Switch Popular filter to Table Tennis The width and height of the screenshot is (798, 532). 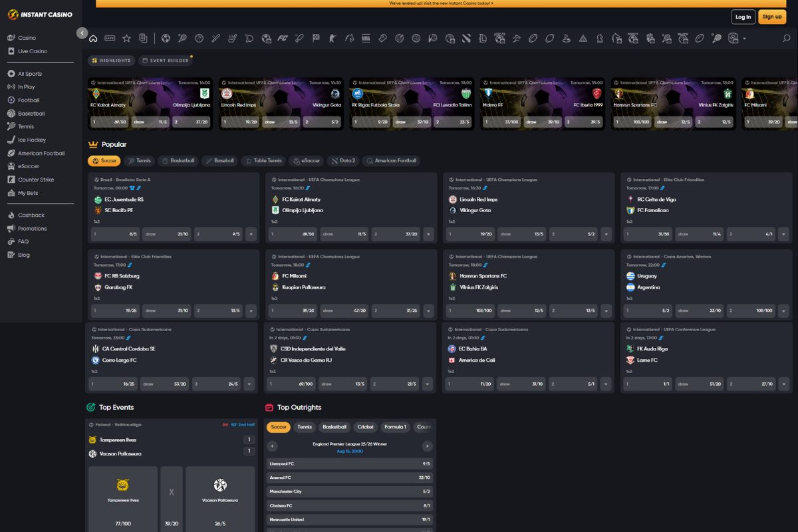(x=264, y=161)
